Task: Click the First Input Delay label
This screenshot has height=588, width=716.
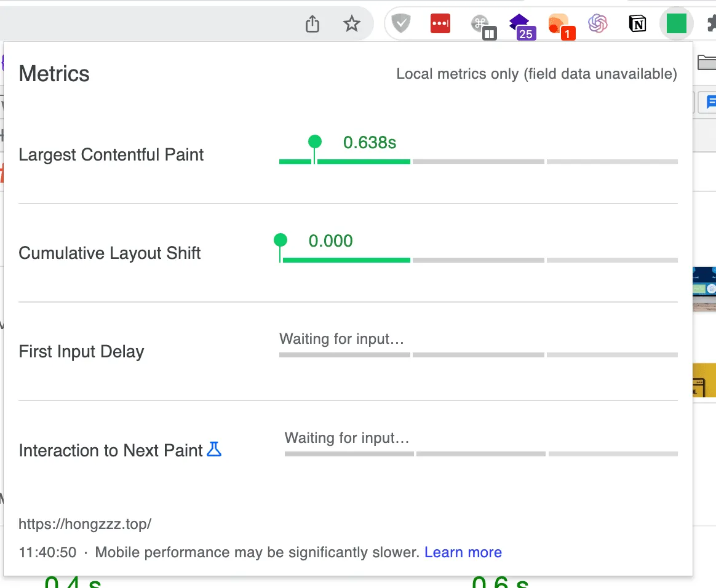Action: [x=81, y=352]
